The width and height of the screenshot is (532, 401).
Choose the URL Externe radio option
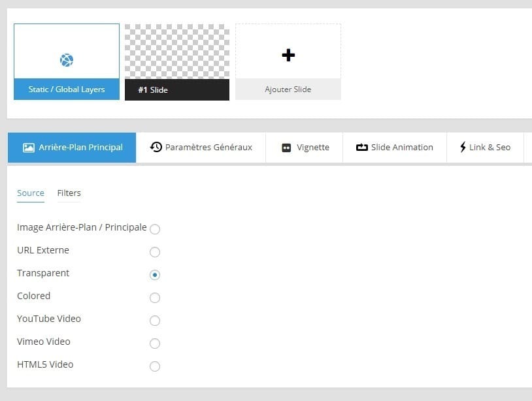pyautogui.click(x=155, y=252)
